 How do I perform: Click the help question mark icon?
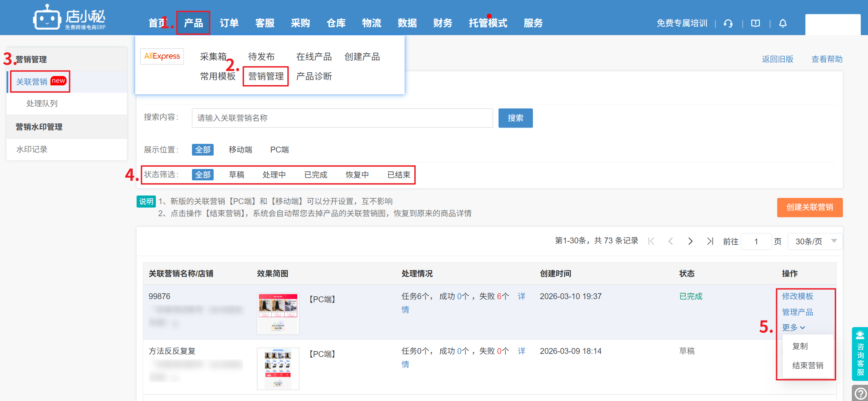(860, 393)
